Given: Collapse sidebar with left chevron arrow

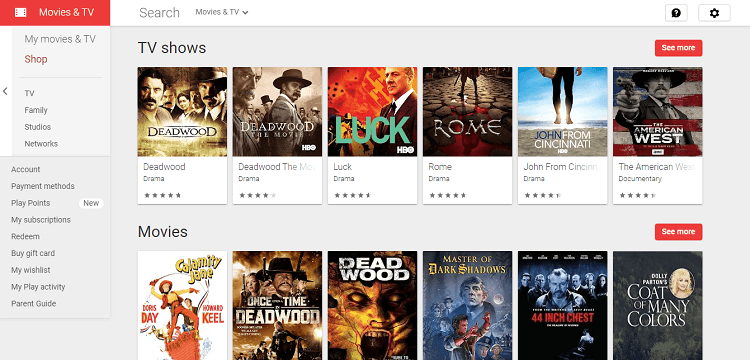Looking at the screenshot, I should (5, 91).
